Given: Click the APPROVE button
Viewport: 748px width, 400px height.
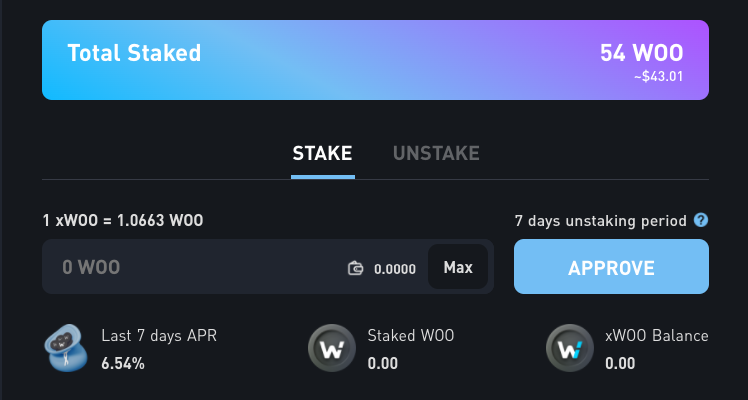Looking at the screenshot, I should click(611, 267).
